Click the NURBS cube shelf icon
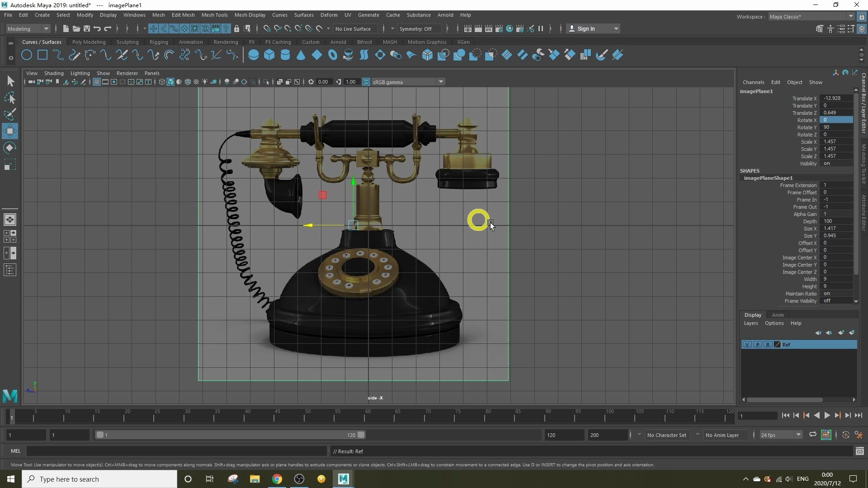868x488 pixels. point(269,55)
